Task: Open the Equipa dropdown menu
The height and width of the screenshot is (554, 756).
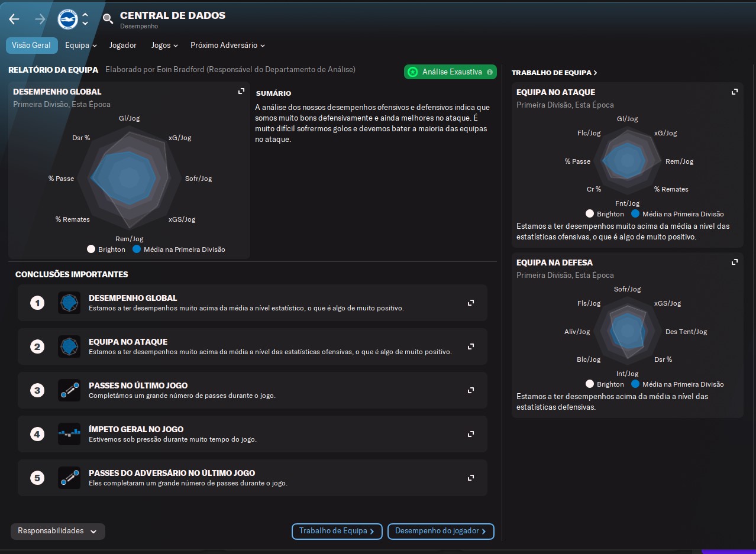Action: pyautogui.click(x=81, y=46)
